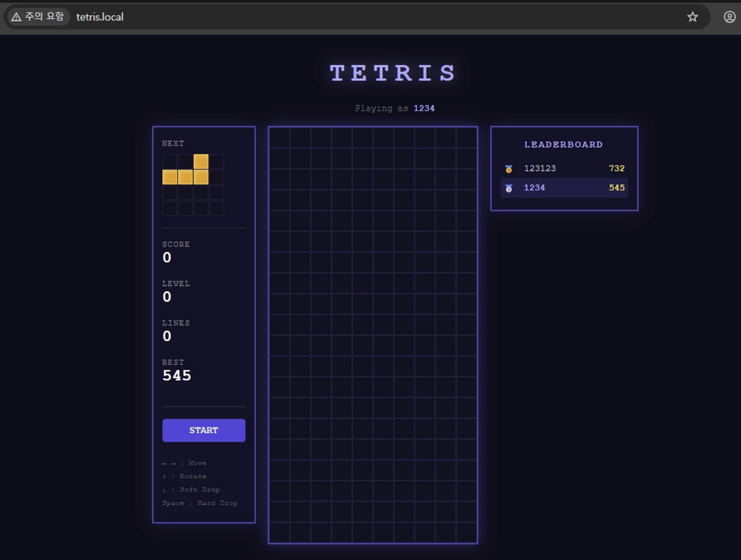Click the LEADERBOARD heading
Screen dimensions: 741x560
(563, 145)
